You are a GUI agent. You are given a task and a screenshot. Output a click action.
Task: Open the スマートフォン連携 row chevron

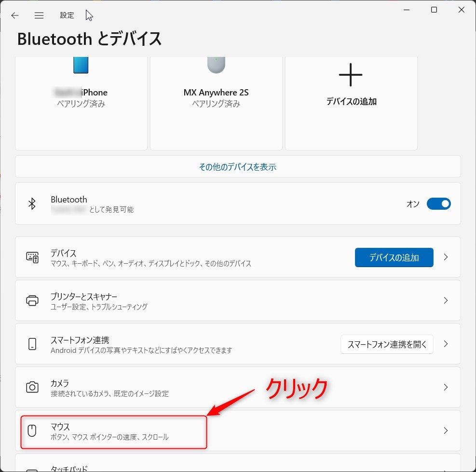pyautogui.click(x=446, y=344)
